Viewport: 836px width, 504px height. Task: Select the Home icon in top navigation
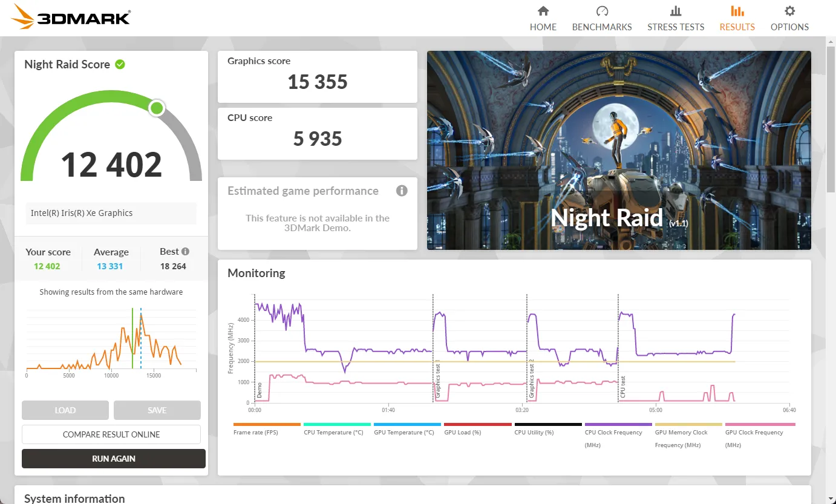[543, 10]
